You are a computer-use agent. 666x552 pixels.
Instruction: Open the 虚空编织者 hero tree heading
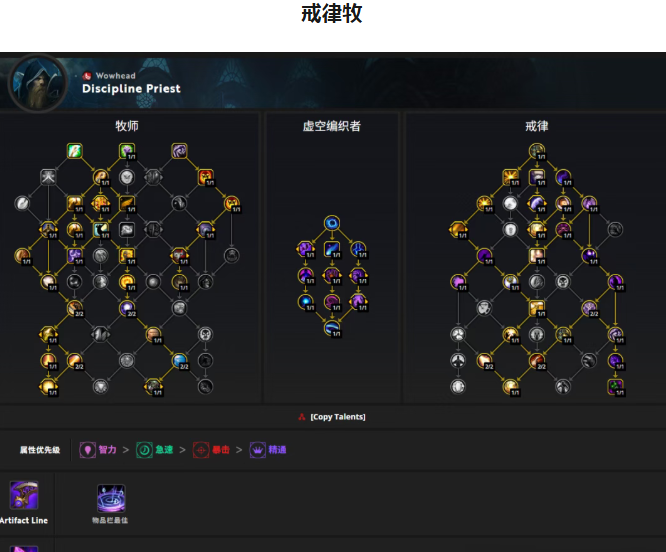click(332, 126)
